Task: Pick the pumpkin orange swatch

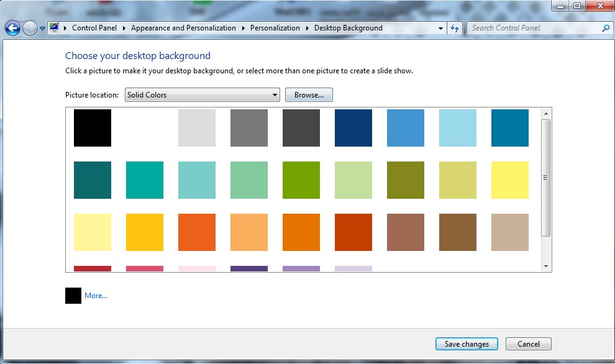Action: (x=301, y=232)
